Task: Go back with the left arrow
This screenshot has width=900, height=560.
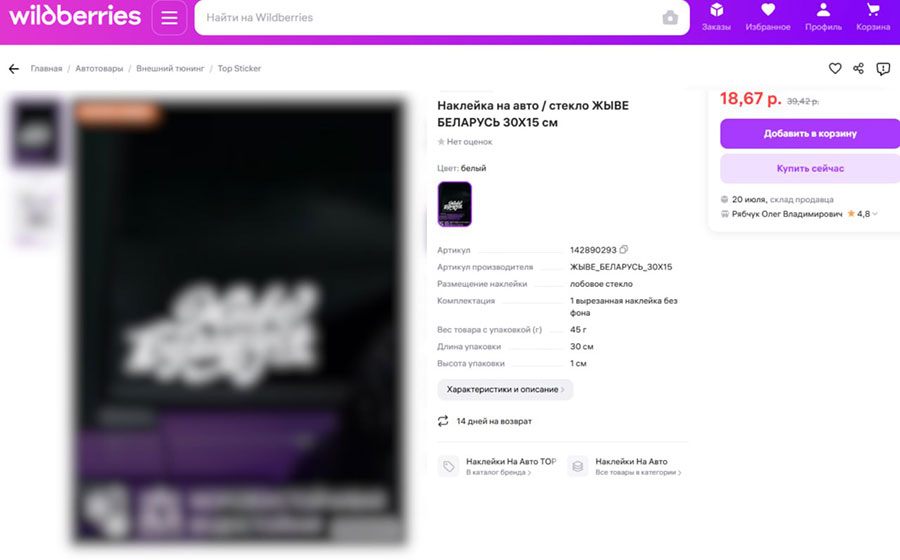Action: 14,69
